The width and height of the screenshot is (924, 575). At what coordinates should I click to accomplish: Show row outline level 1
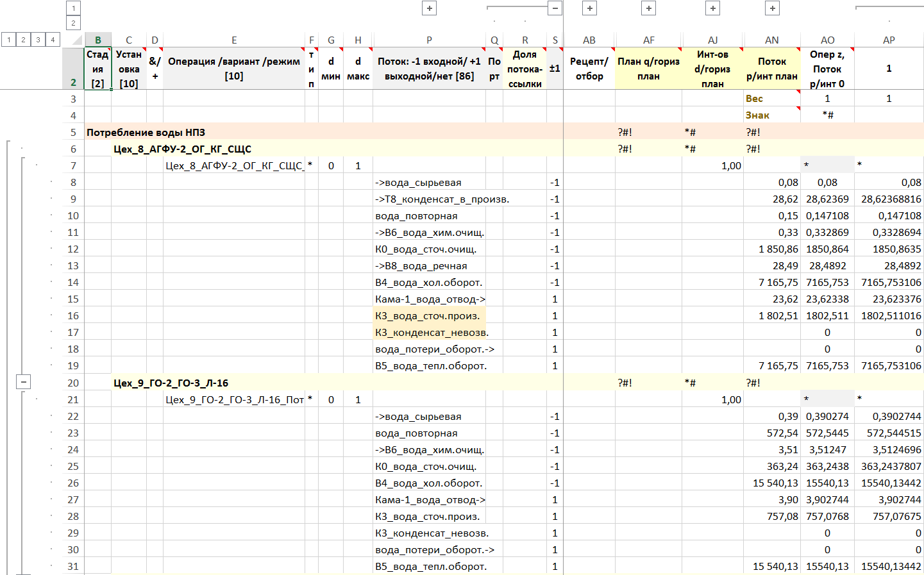pyautogui.click(x=8, y=40)
